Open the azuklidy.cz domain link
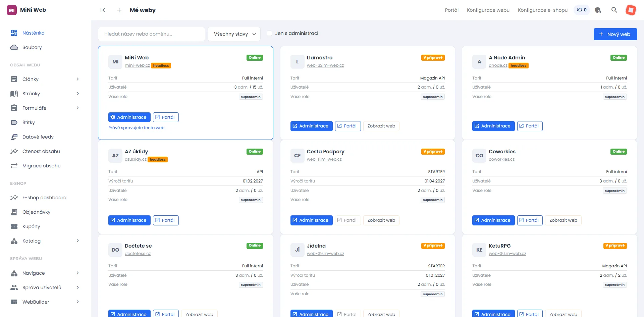 (x=136, y=159)
